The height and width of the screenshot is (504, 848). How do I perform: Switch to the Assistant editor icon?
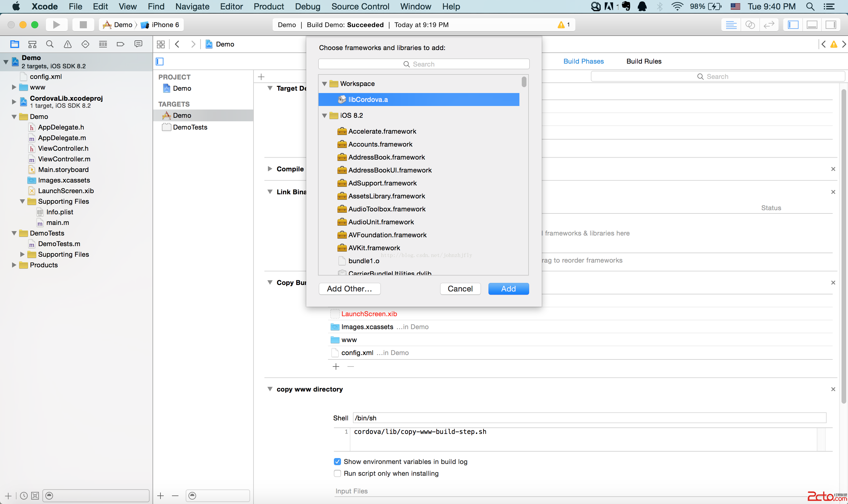click(750, 25)
